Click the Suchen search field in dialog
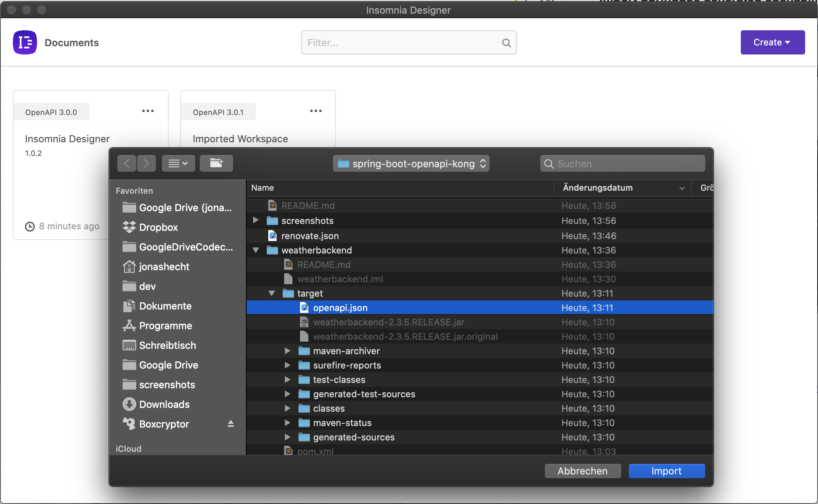This screenshot has height=504, width=818. point(622,163)
